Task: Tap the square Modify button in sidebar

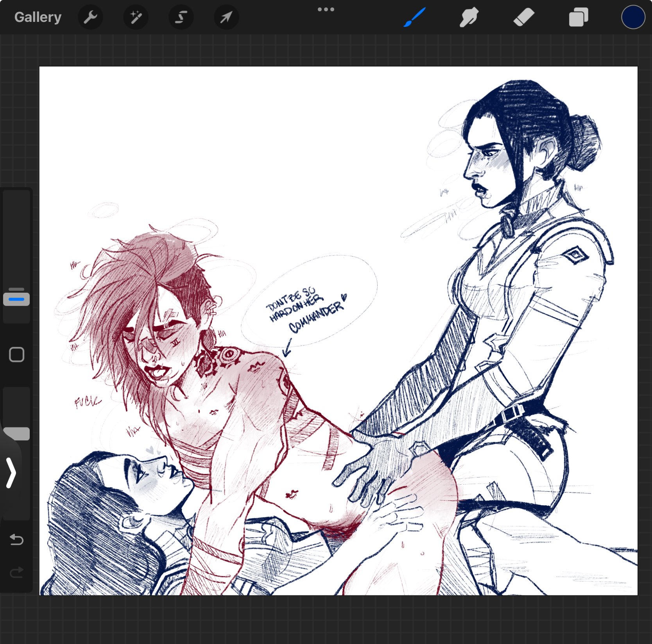Action: [x=16, y=354]
